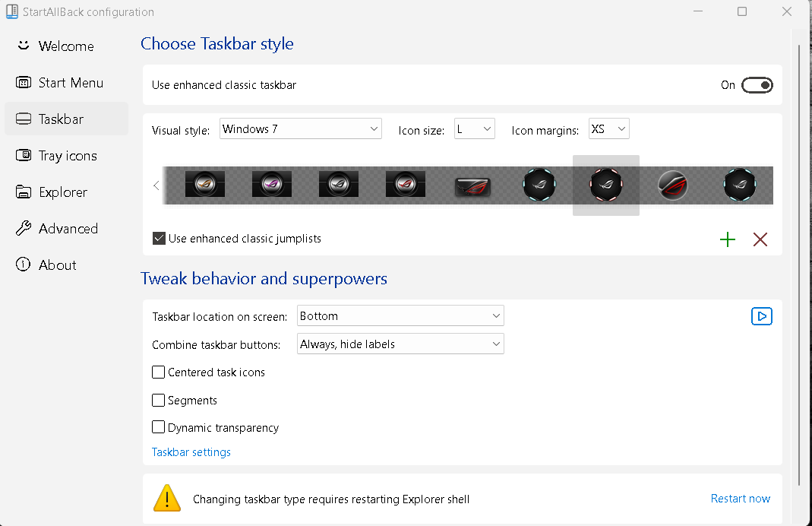The height and width of the screenshot is (526, 812).
Task: Select the Taskbar section
Action: point(66,119)
